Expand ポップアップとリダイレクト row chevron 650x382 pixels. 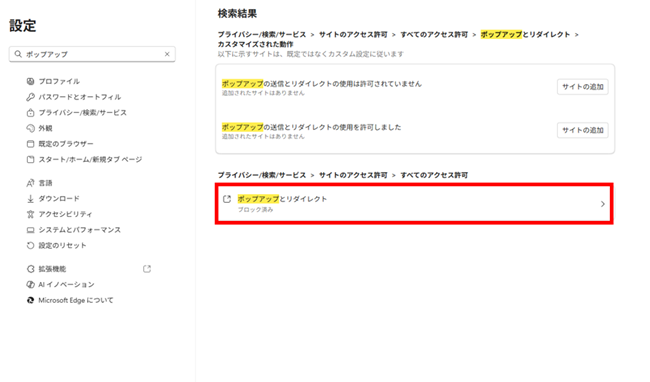pyautogui.click(x=602, y=204)
